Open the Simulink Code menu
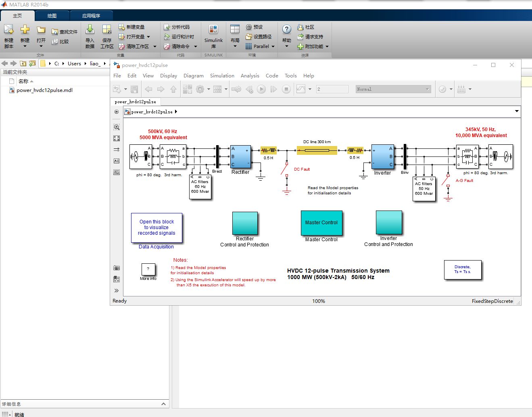Viewport: 532px width, 417px height. pyautogui.click(x=272, y=76)
